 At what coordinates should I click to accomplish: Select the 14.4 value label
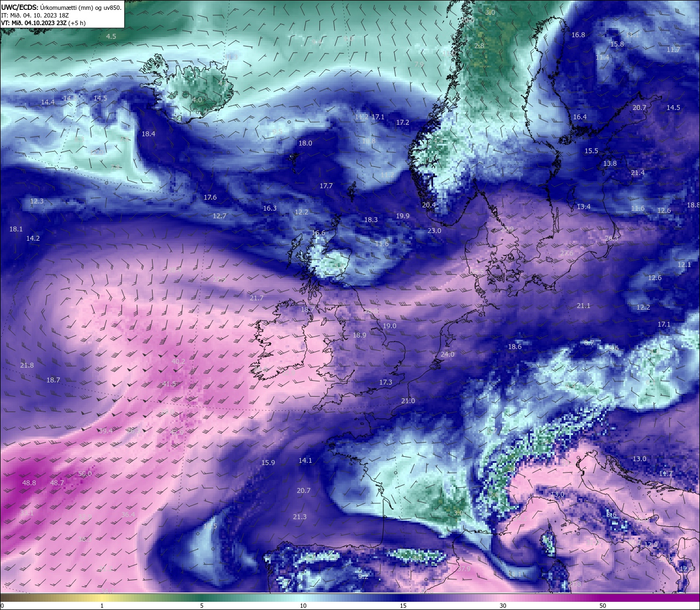[48, 102]
